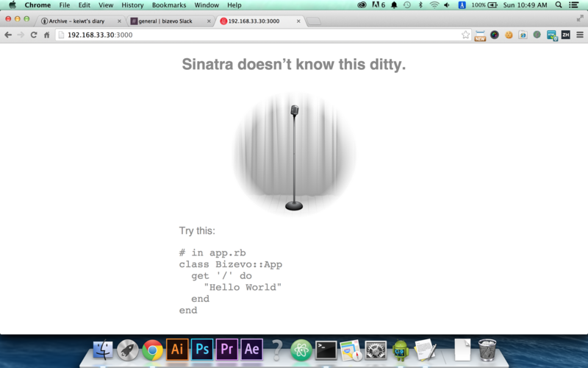This screenshot has height=368, width=588.
Task: Launch Adobe Illustrator from the Dock
Action: pyautogui.click(x=177, y=350)
